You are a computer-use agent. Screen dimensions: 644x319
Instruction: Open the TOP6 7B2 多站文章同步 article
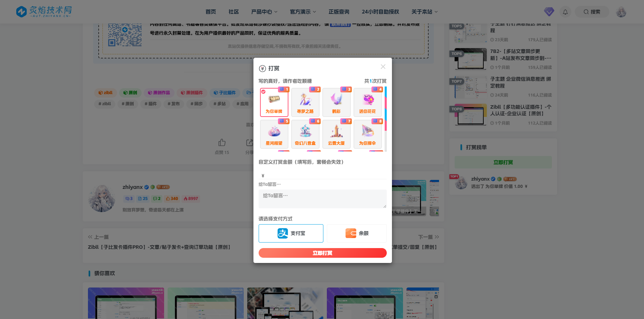pos(521,55)
